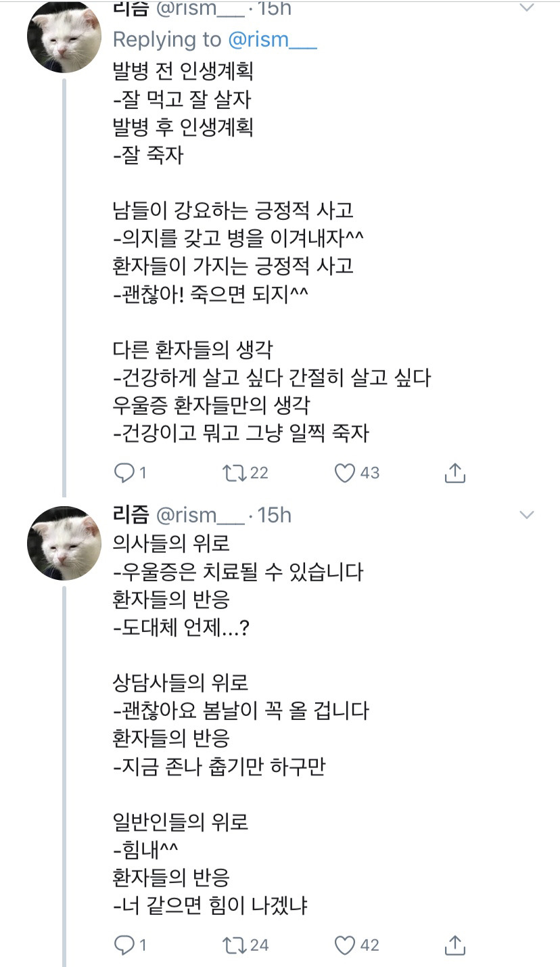Reply to the first tweet with 22 retweets
The width and height of the screenshot is (560, 967).
124,472
